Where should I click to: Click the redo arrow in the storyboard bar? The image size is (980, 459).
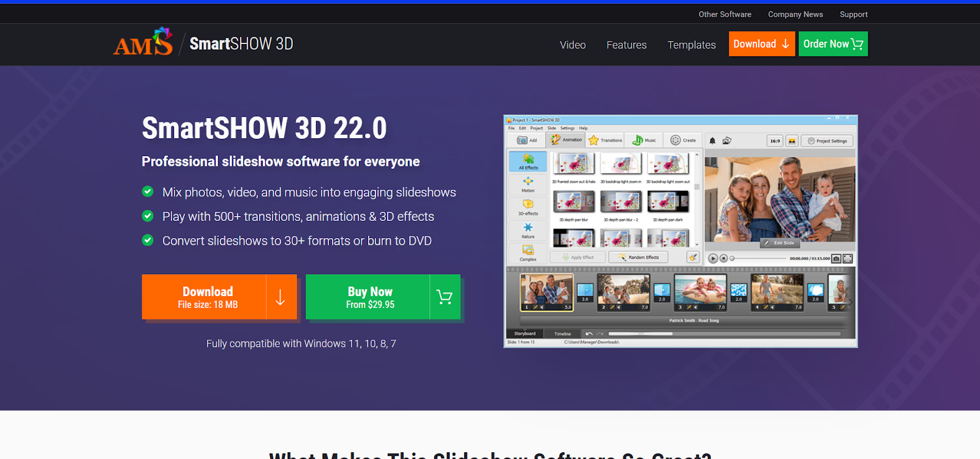pyautogui.click(x=600, y=334)
